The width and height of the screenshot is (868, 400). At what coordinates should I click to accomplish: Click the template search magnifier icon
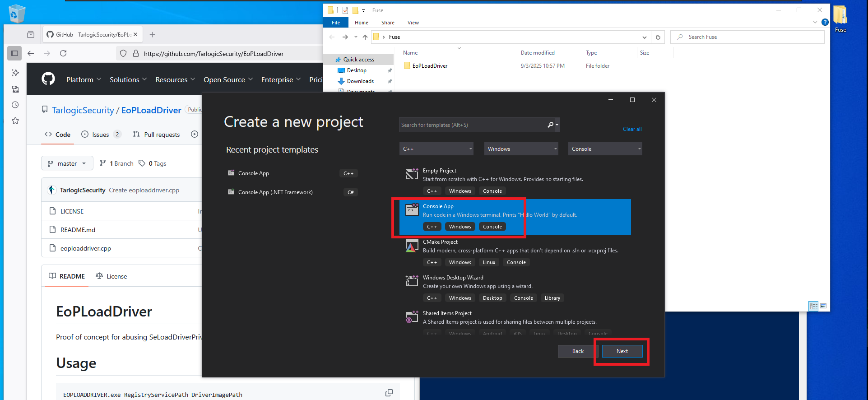tap(551, 125)
